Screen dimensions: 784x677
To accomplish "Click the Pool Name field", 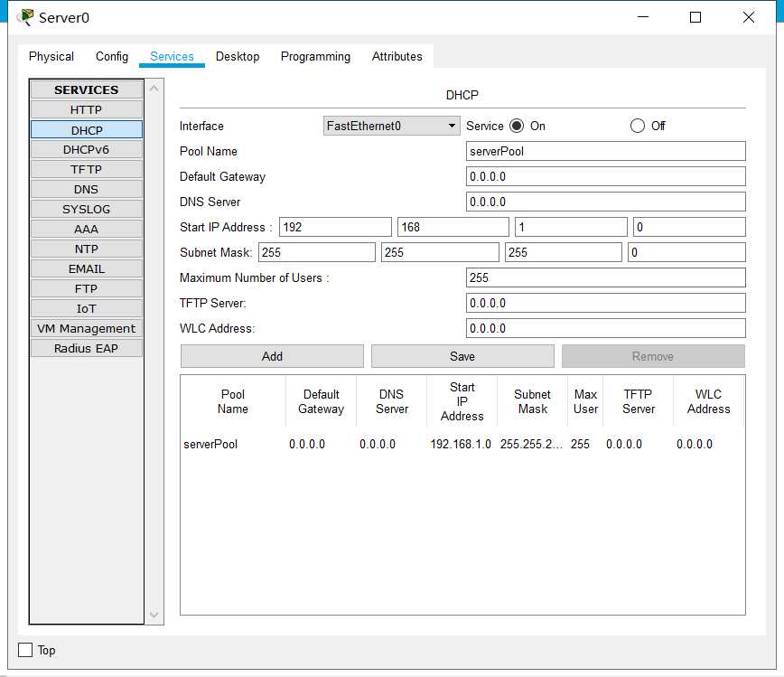I will pyautogui.click(x=605, y=151).
